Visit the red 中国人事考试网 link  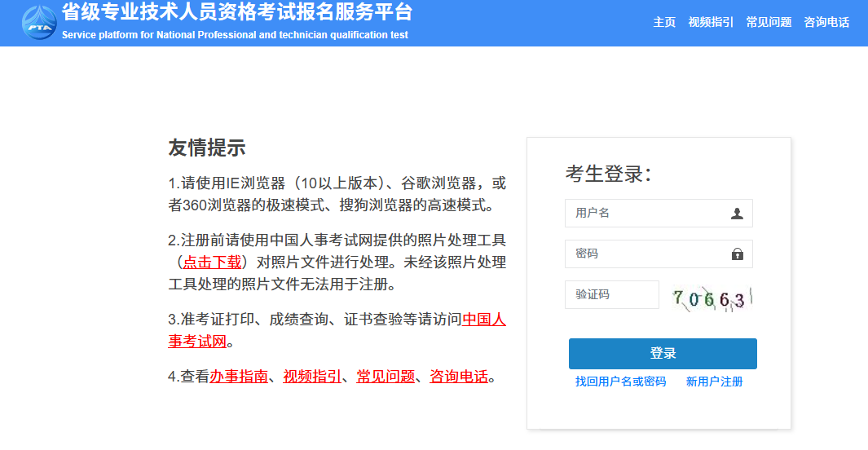[483, 319]
